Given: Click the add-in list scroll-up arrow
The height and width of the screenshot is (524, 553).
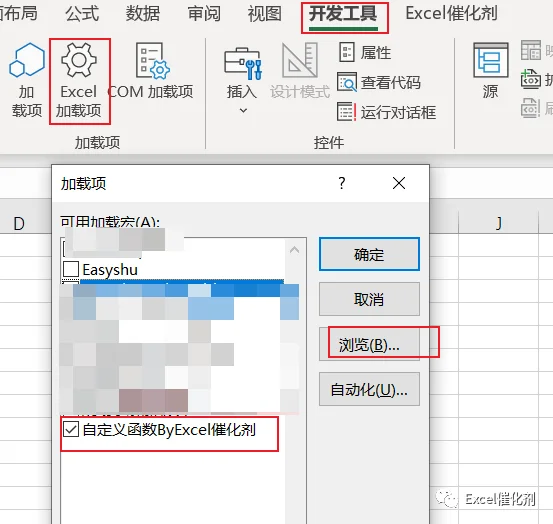Looking at the screenshot, I should point(294,250).
